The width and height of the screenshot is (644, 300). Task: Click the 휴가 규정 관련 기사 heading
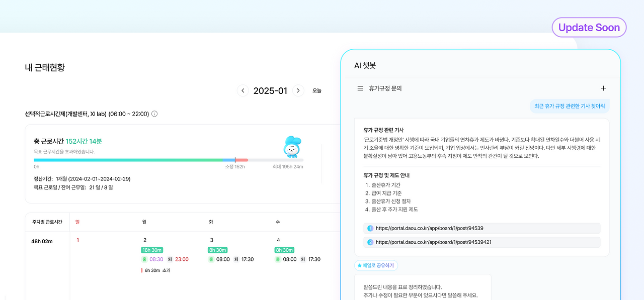tap(383, 130)
